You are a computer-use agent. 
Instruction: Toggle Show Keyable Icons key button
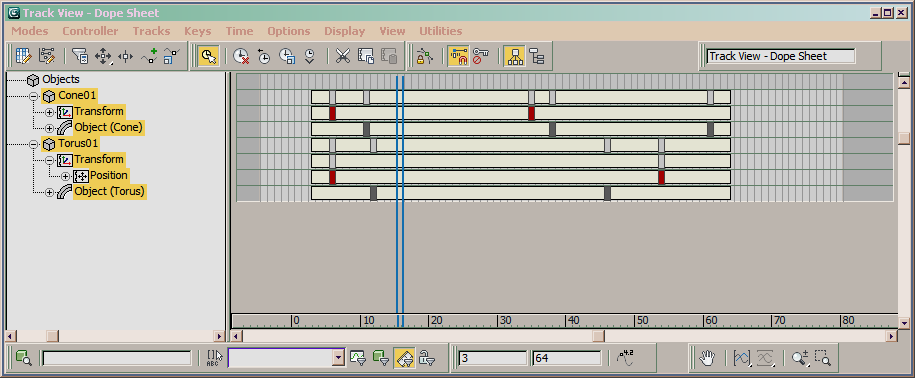point(480,57)
